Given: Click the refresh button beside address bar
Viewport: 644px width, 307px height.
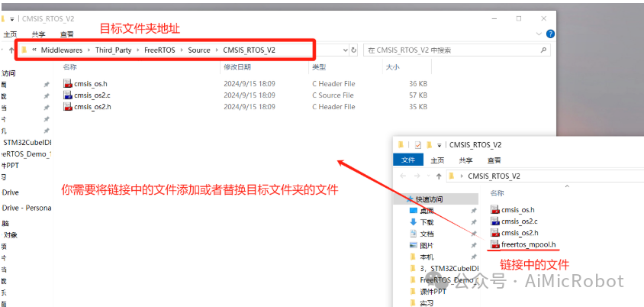Looking at the screenshot, I should [353, 50].
